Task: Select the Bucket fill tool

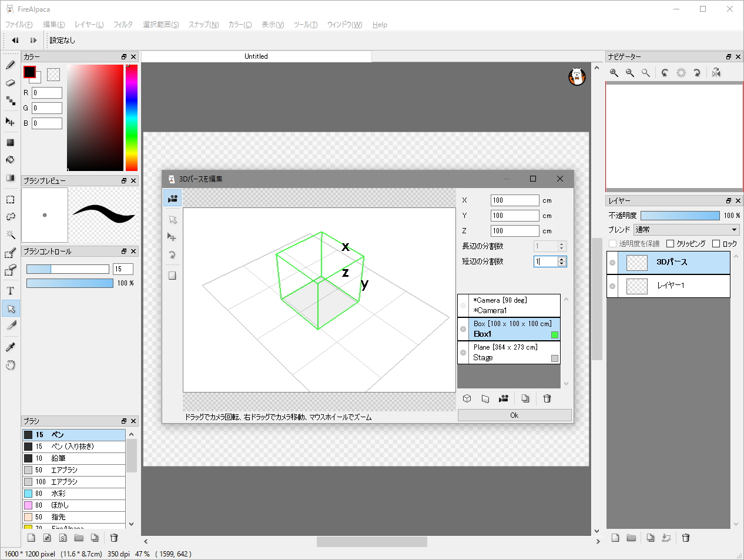Action: [10, 160]
